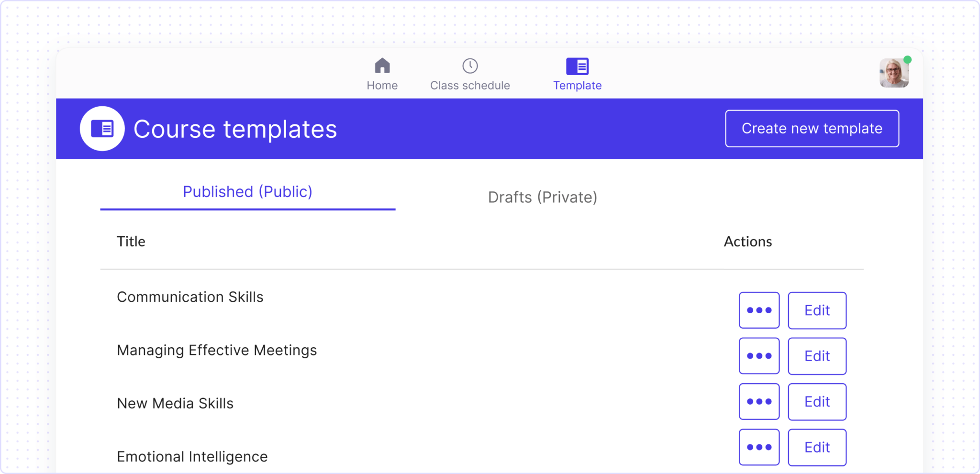The height and width of the screenshot is (474, 980).
Task: Select the Emotional Intelligence row title
Action: [x=192, y=456]
